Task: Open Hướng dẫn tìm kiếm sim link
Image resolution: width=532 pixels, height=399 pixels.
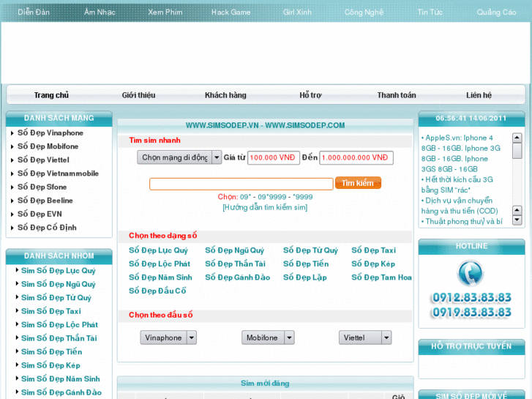Action: pos(265,207)
